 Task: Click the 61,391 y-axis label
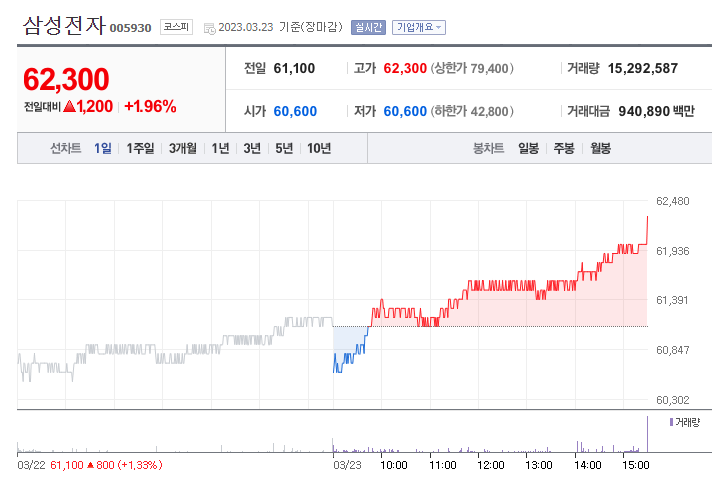tap(672, 300)
